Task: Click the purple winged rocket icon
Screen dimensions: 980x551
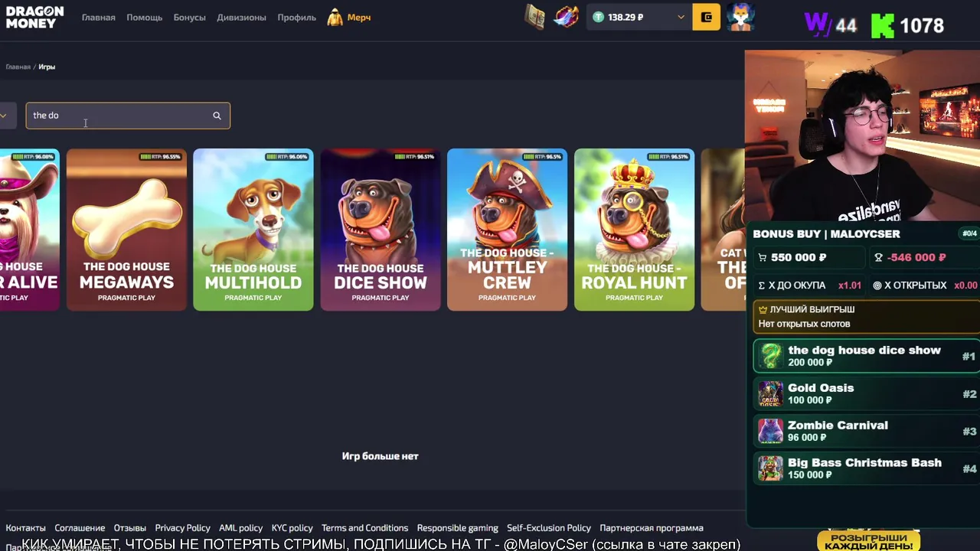Action: coord(567,17)
